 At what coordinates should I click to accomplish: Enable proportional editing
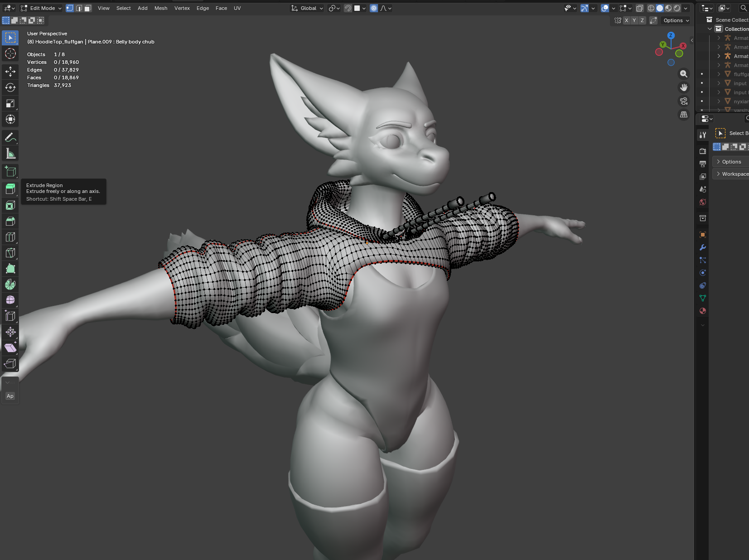373,8
